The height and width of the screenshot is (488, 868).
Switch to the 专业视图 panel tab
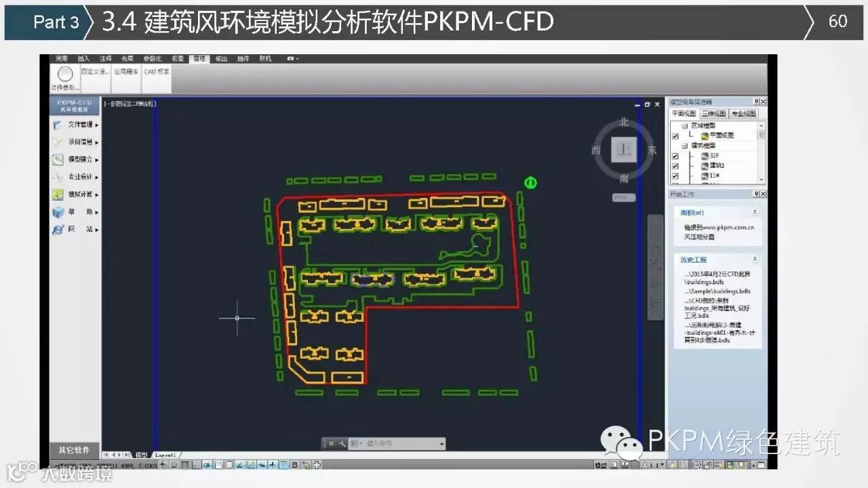[744, 114]
